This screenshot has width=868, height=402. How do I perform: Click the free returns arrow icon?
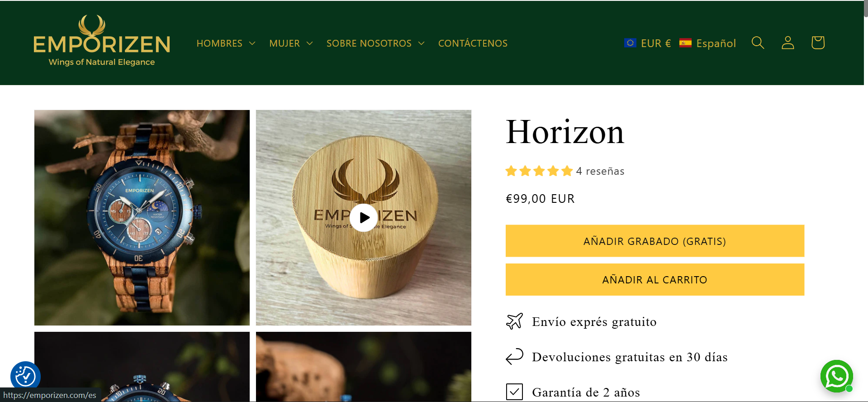514,357
